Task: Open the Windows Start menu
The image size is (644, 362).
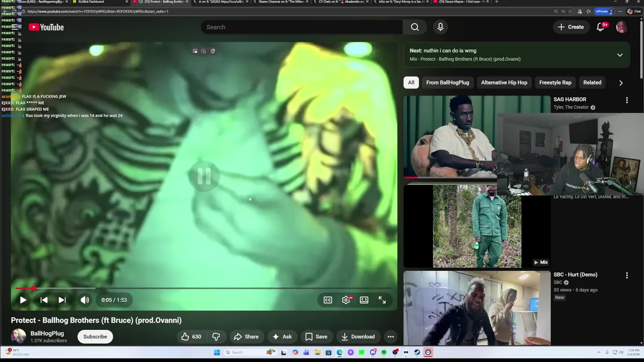Action: (x=217, y=352)
